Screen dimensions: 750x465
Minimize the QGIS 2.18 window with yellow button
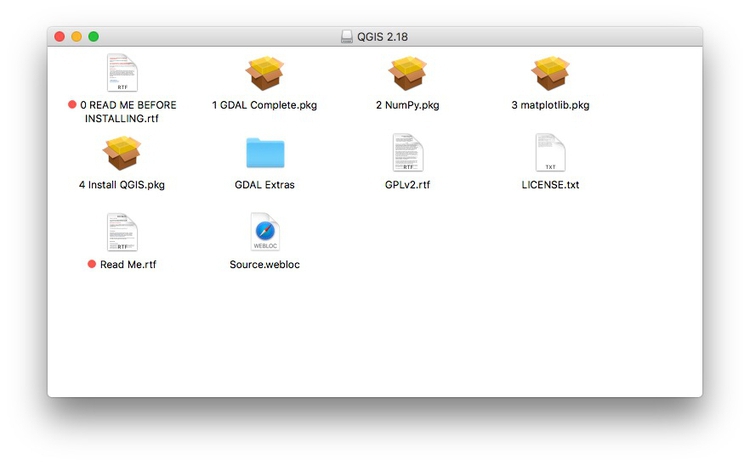pos(77,36)
